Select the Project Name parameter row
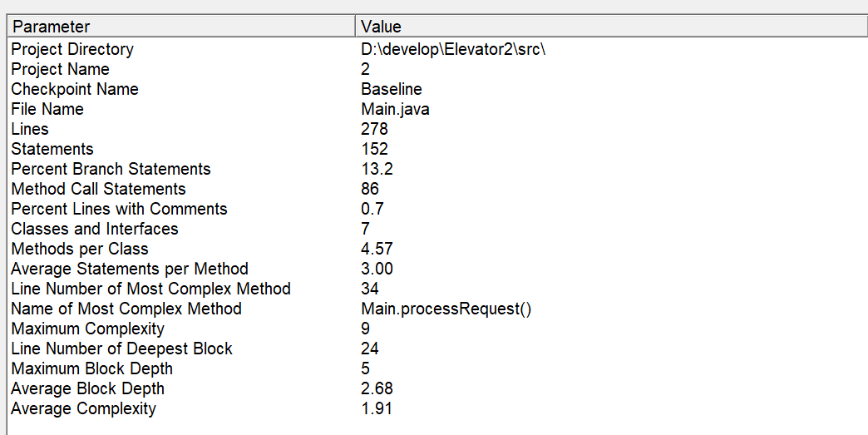 [x=60, y=69]
